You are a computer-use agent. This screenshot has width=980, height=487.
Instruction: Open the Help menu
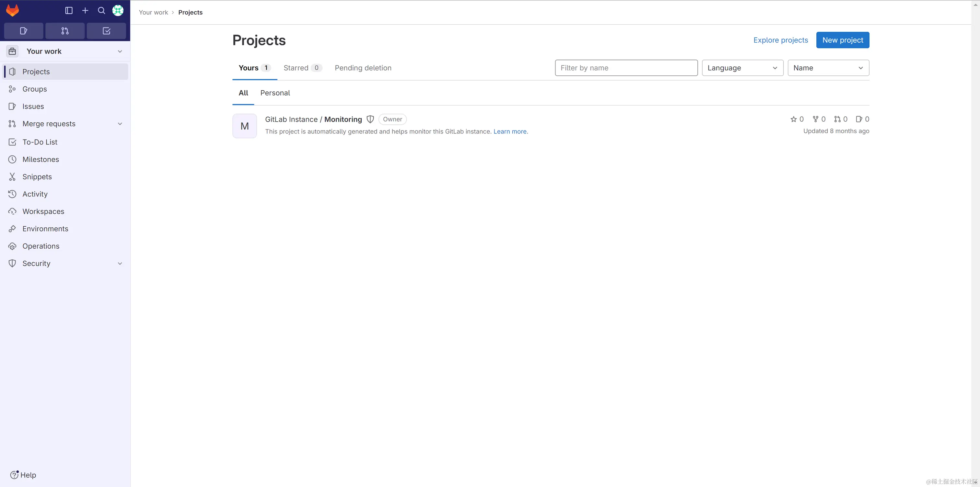(23, 475)
